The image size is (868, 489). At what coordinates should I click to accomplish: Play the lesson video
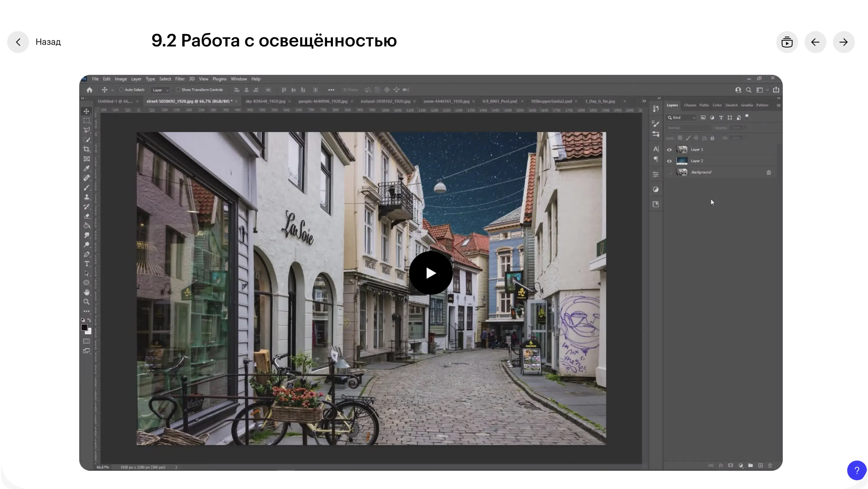(430, 273)
